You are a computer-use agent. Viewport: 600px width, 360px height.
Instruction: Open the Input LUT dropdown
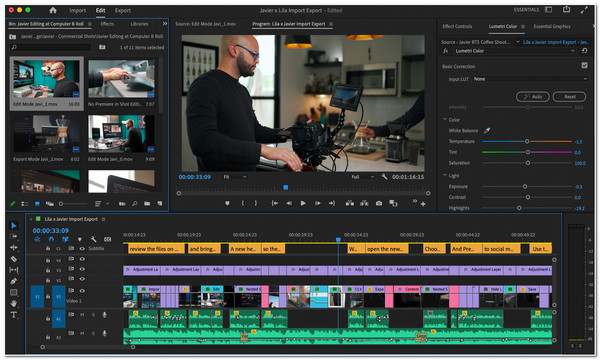point(530,79)
